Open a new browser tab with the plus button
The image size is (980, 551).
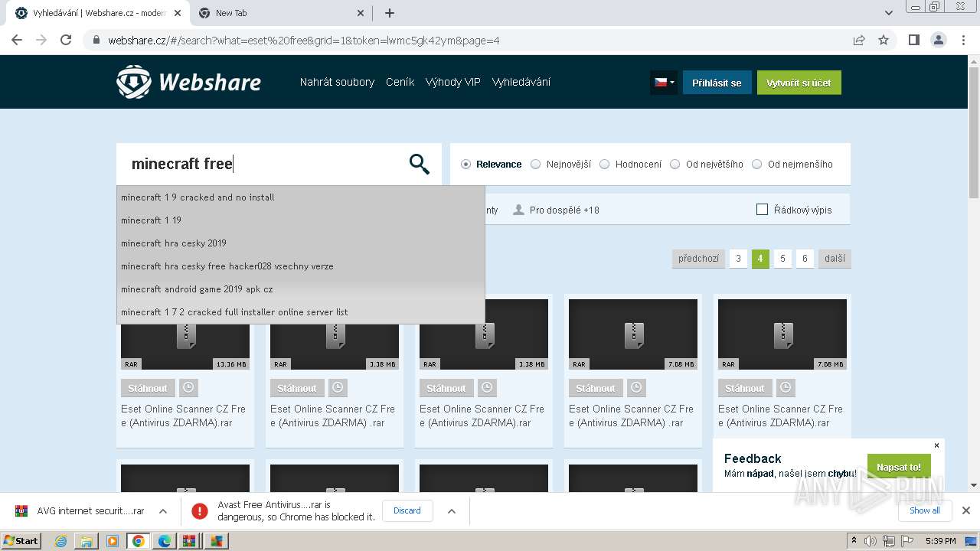(x=390, y=13)
